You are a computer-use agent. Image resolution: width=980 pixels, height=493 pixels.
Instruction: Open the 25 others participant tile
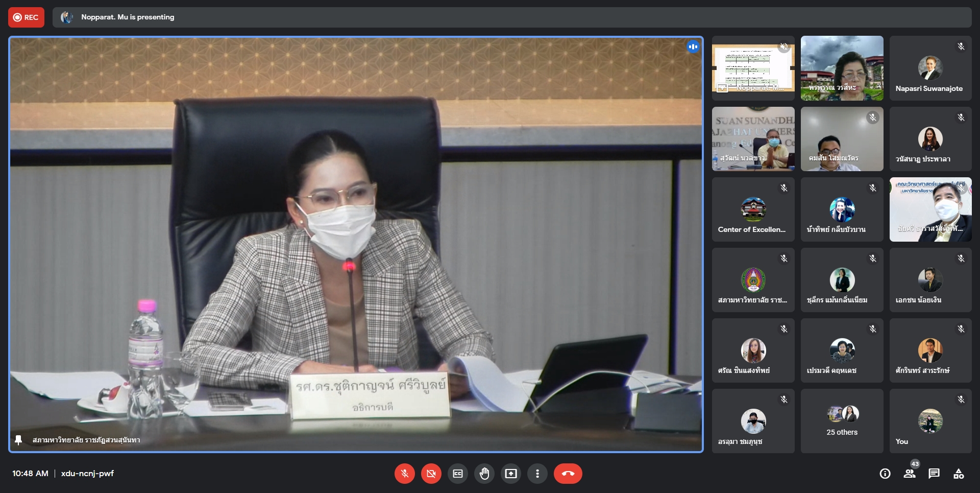842,421
